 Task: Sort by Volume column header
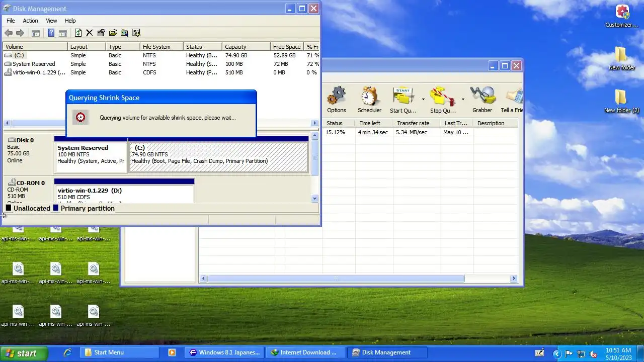click(35, 47)
